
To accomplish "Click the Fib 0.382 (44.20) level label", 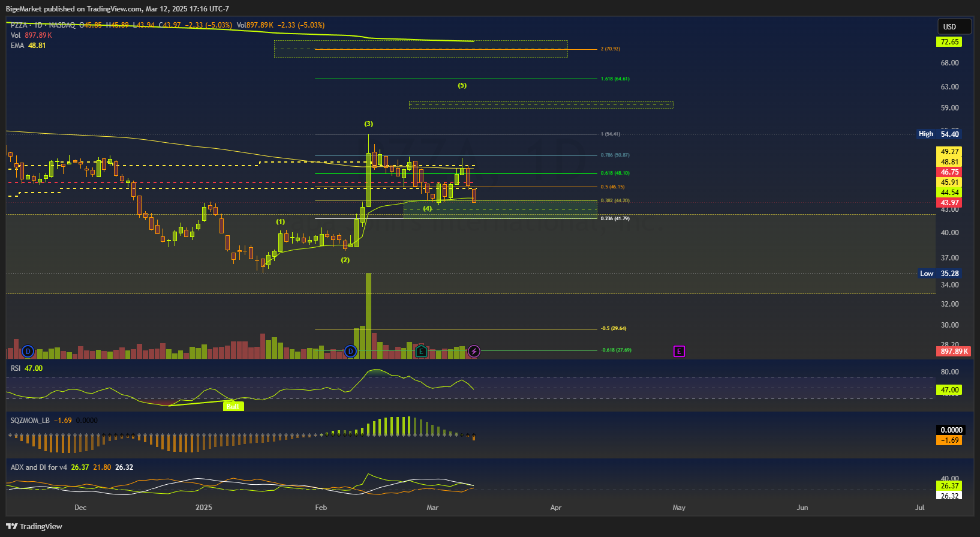I will click(x=615, y=200).
